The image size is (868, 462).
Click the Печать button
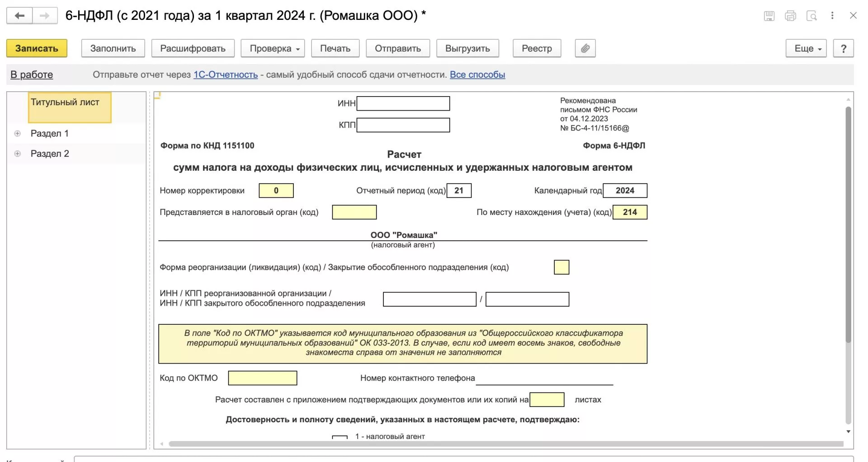[335, 48]
